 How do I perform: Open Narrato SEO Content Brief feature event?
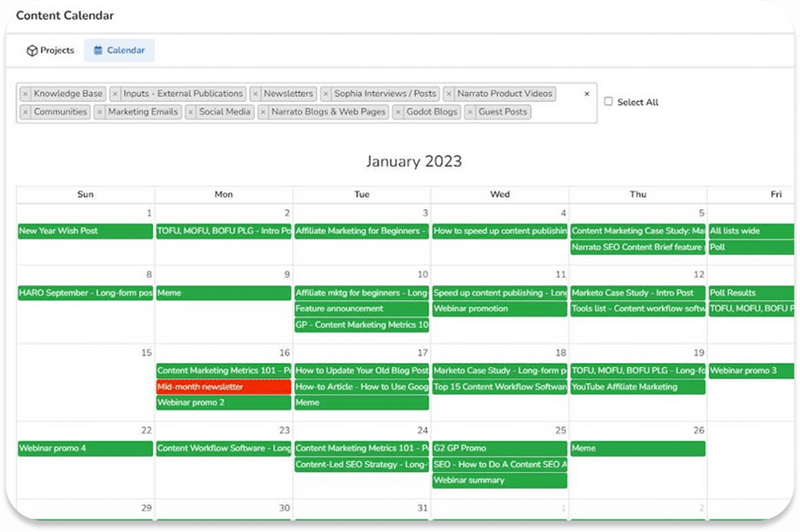tap(638, 247)
